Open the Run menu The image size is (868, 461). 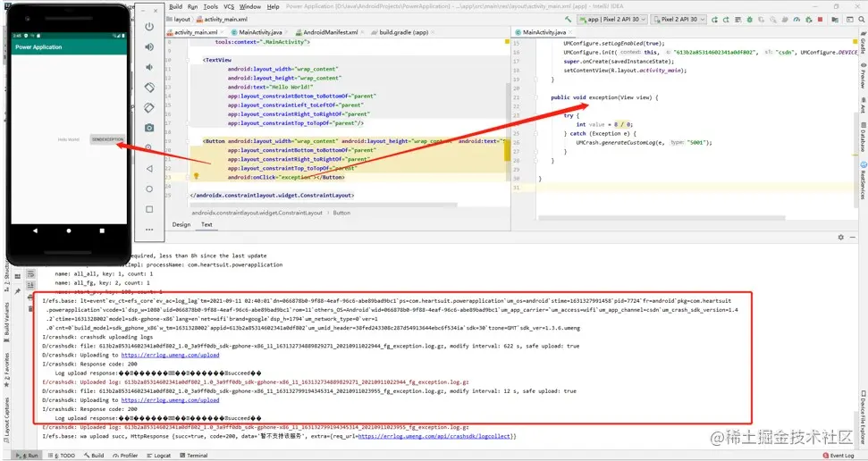coord(193,6)
